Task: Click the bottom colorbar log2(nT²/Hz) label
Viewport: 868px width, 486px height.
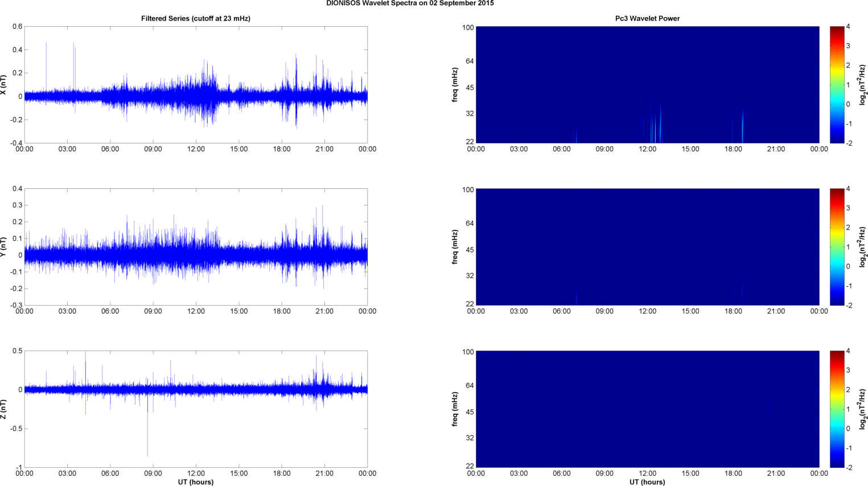Action: [863, 409]
